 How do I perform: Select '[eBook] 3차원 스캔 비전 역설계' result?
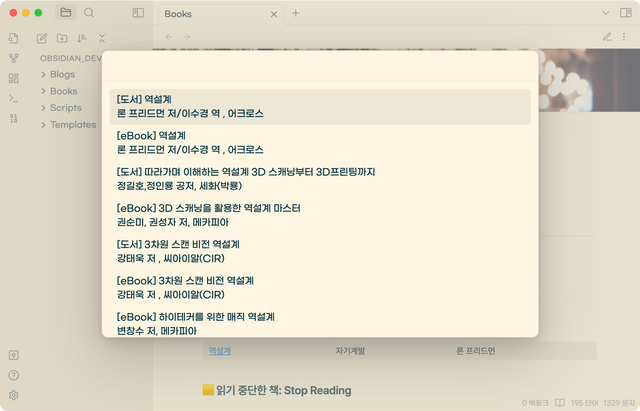320,288
